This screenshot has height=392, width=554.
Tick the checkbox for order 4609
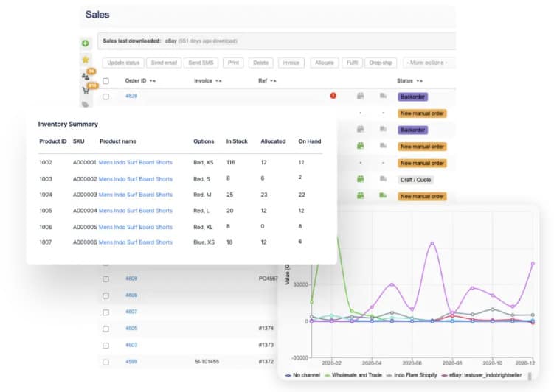point(105,279)
